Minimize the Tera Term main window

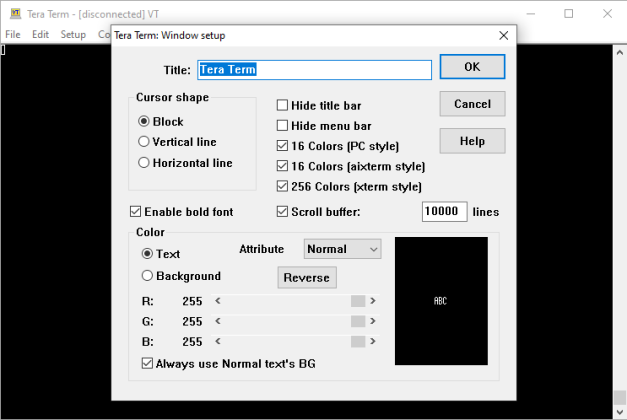point(531,14)
